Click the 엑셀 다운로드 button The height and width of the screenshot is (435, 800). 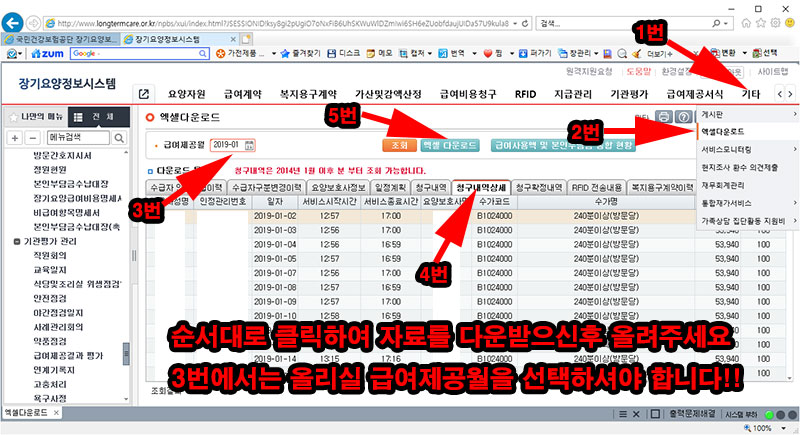pyautogui.click(x=449, y=146)
